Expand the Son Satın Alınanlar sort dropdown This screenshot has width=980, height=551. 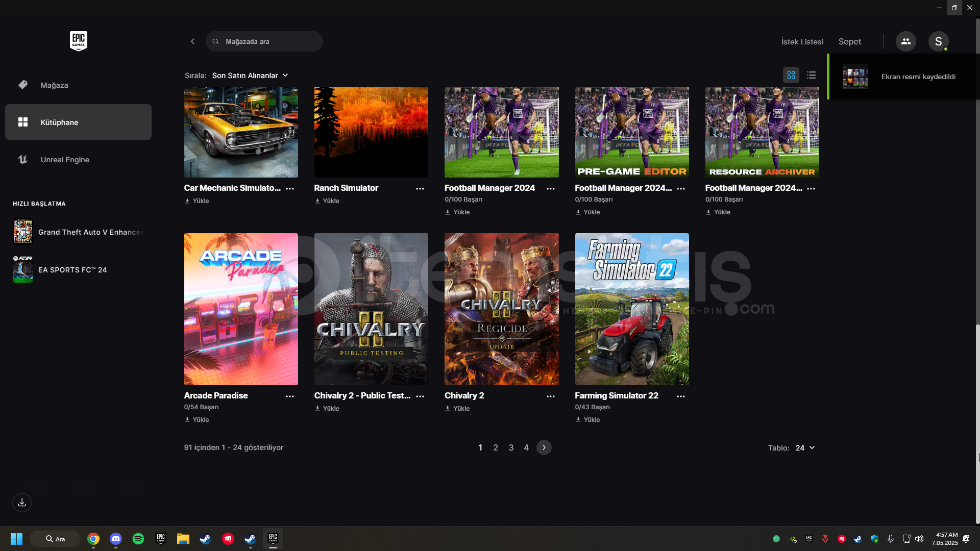(x=250, y=76)
